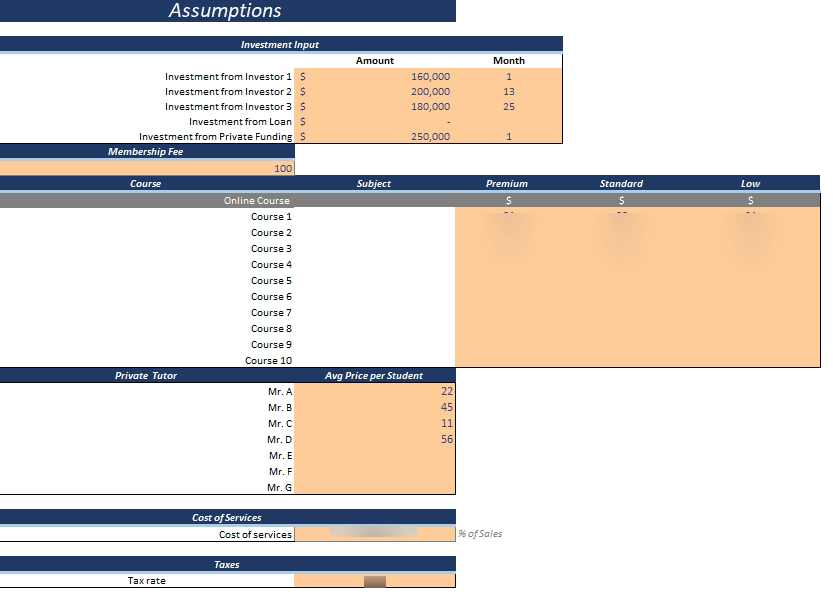Select the Course 6 row label

point(271,296)
